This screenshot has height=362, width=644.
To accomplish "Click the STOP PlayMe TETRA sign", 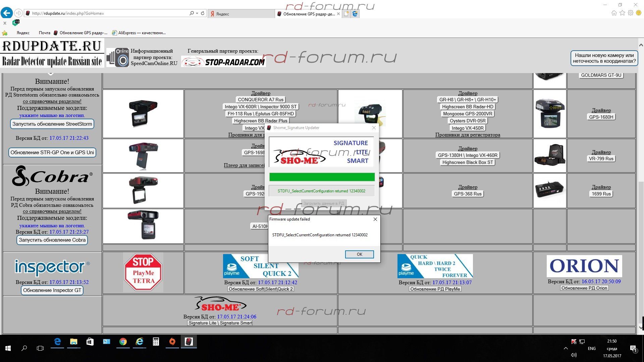I will click(x=143, y=272).
